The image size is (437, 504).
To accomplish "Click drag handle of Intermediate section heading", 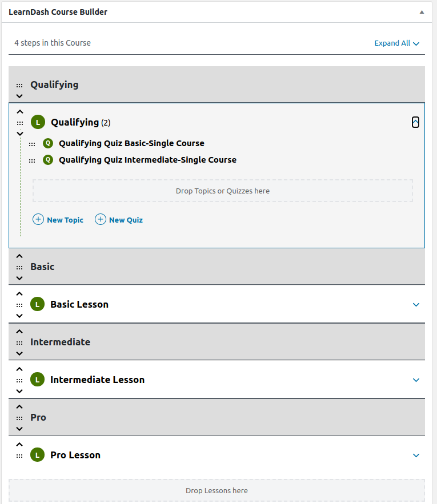I will pyautogui.click(x=19, y=343).
